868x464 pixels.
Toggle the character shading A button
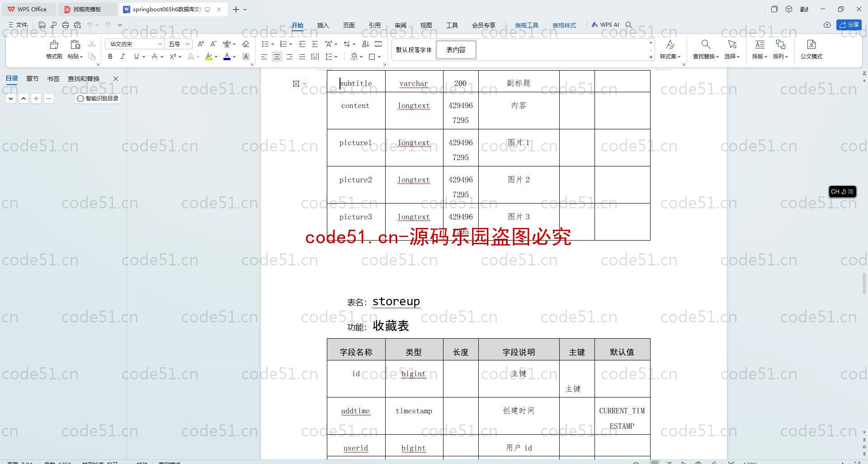click(x=246, y=57)
